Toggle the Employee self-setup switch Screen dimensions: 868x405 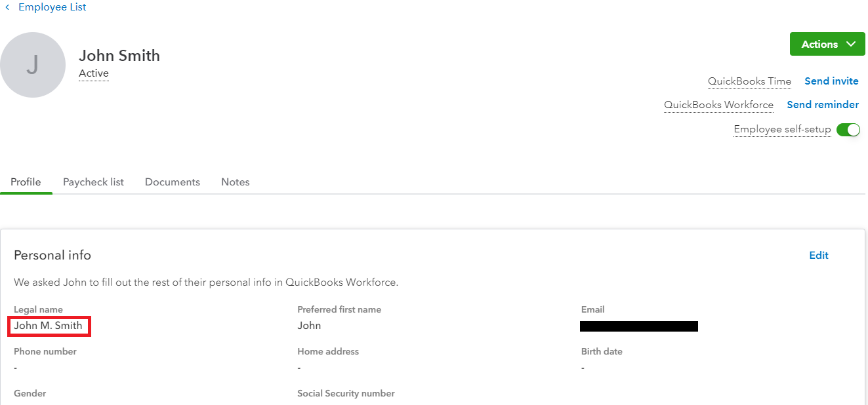coord(848,129)
